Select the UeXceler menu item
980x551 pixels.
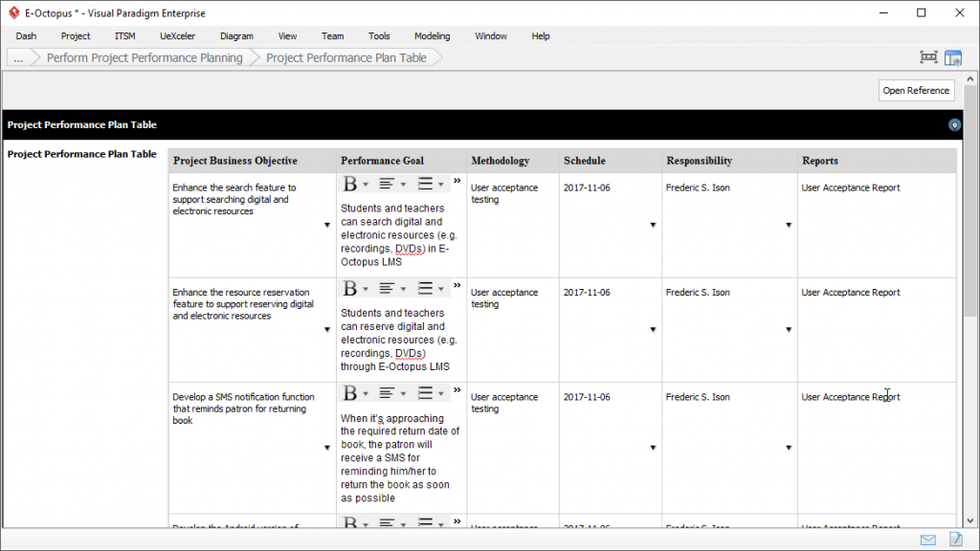tap(177, 35)
